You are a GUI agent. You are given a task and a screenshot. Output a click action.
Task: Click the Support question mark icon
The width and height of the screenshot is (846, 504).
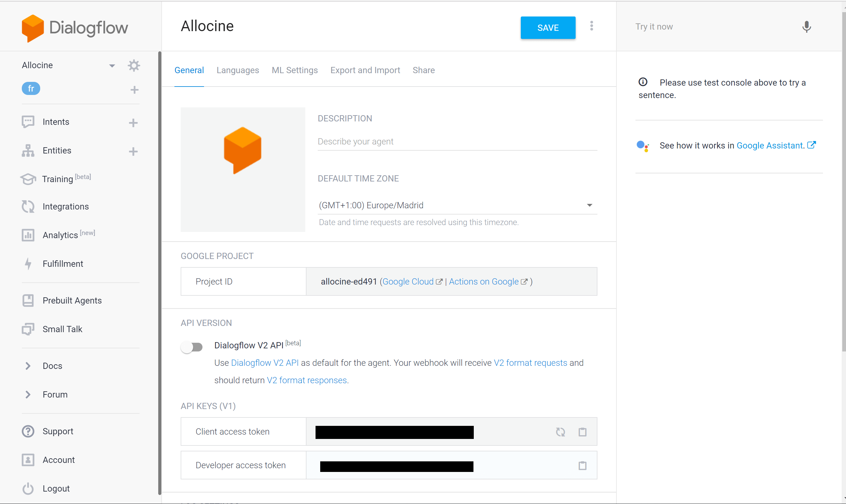click(28, 431)
